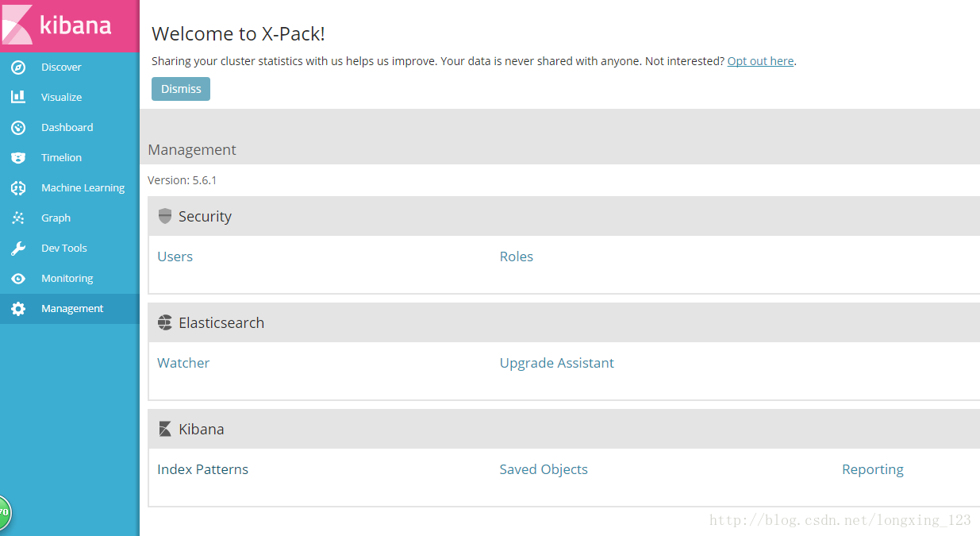Screen dimensions: 980x536
Task: Open the Users security page
Action: 175,256
